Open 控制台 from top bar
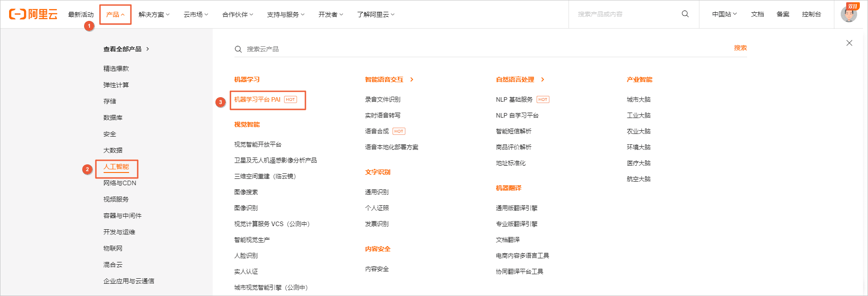The width and height of the screenshot is (868, 296). point(811,14)
